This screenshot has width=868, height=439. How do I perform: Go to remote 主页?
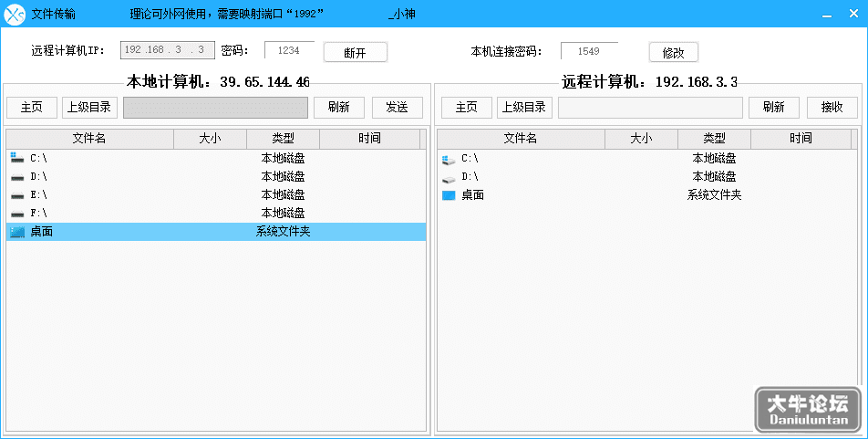(466, 108)
